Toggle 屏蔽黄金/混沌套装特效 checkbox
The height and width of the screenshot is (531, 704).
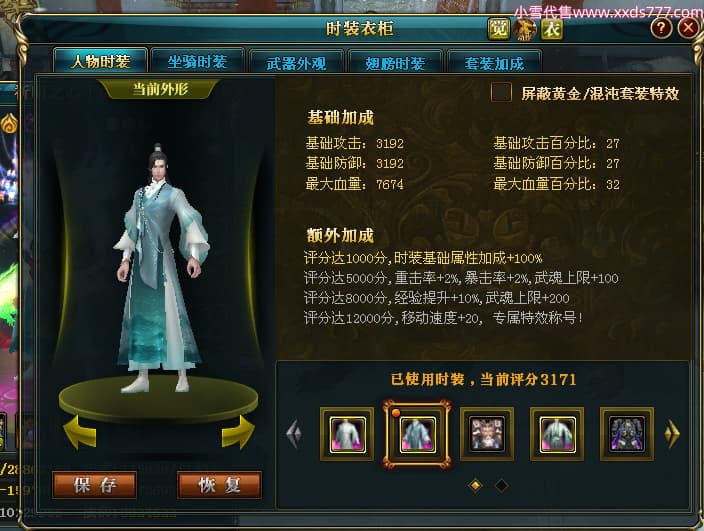(501, 93)
